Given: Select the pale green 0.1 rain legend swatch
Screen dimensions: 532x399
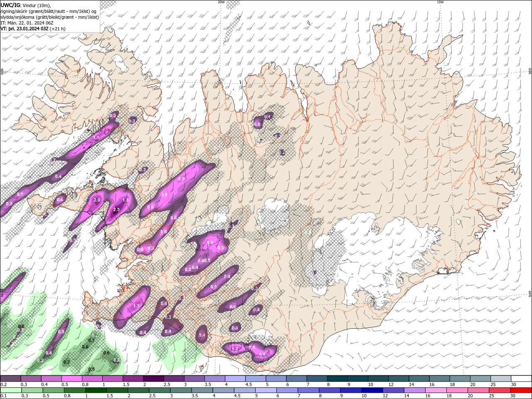Looking at the screenshot, I should pyautogui.click(x=10, y=390).
